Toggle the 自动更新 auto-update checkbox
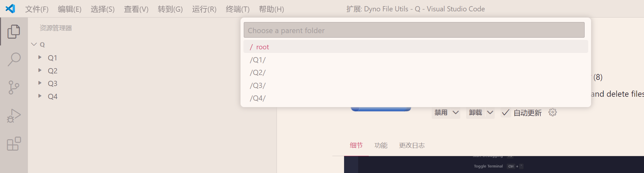This screenshot has width=644, height=173. coord(505,113)
